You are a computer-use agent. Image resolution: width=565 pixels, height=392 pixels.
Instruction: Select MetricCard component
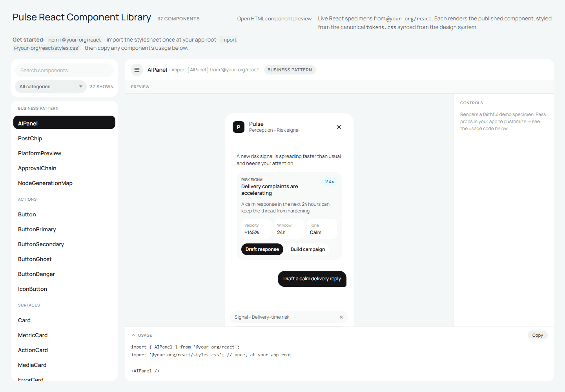[x=64, y=335]
